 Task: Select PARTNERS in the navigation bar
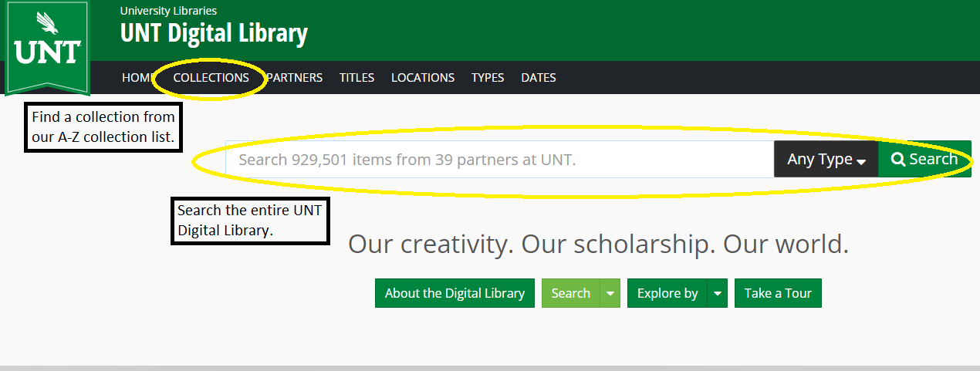tap(296, 78)
